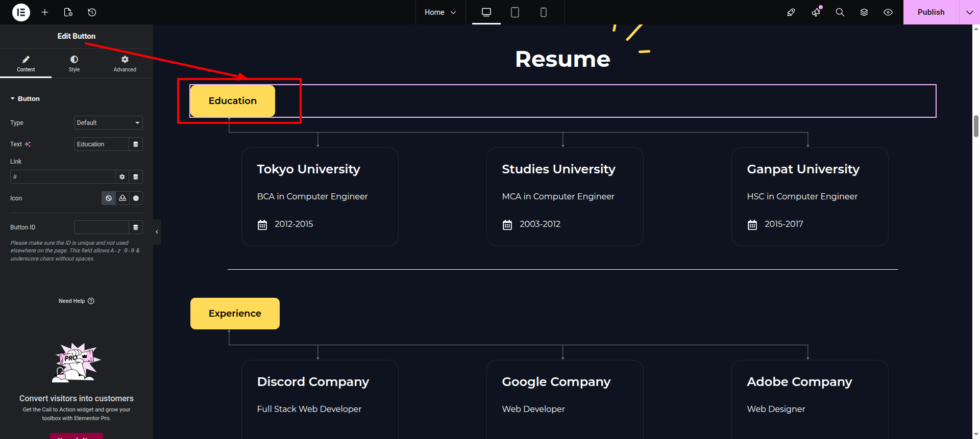
Task: Open the Type dropdown set to Default
Action: (108, 123)
